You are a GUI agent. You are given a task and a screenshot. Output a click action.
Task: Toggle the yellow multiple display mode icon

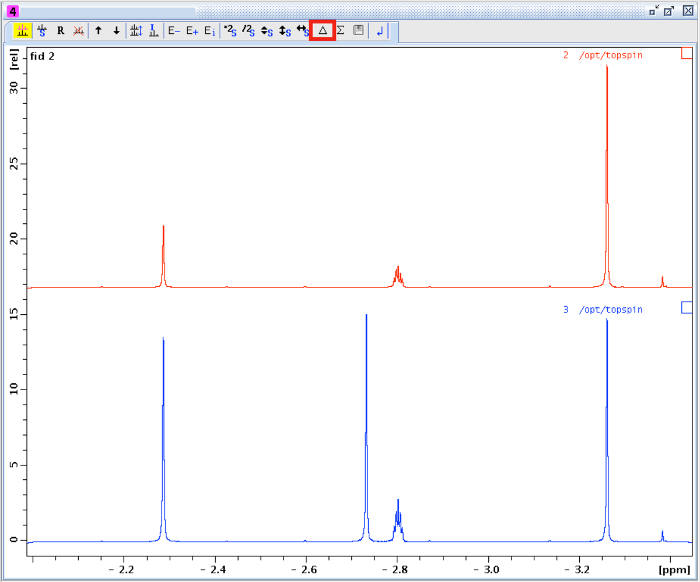22,31
